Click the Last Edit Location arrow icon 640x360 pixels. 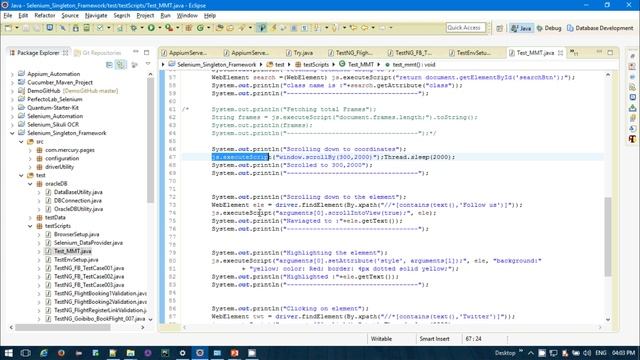point(353,28)
